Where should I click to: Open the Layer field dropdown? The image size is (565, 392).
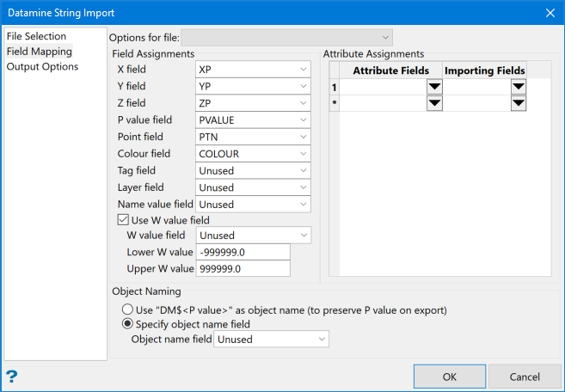[x=304, y=187]
